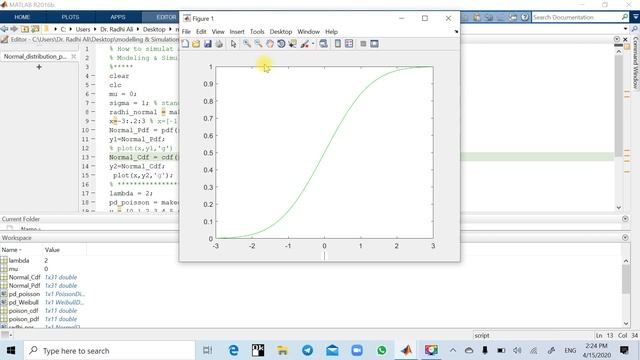Click magnifier icon in Search Documentation
This screenshot has height=360, width=640.
624,17
